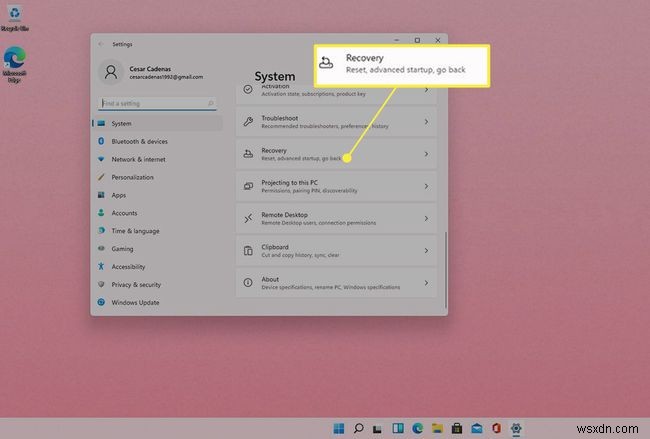This screenshot has height=439, width=650.
Task: Click the search magnifier in Find a setting
Action: pos(211,103)
